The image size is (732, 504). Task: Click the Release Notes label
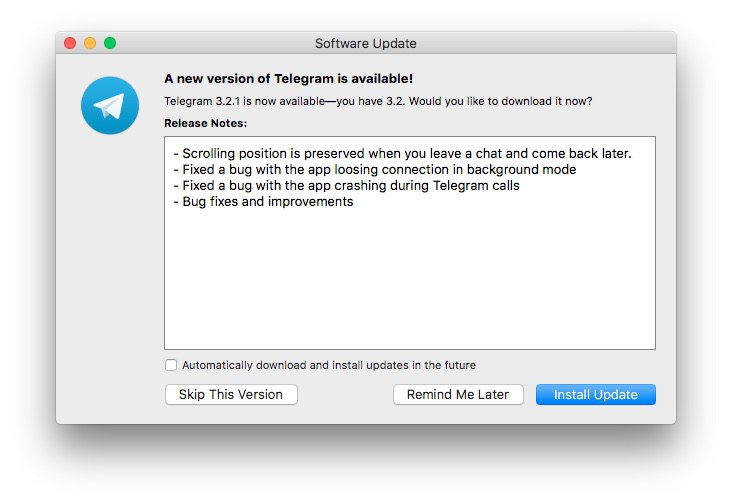point(205,123)
